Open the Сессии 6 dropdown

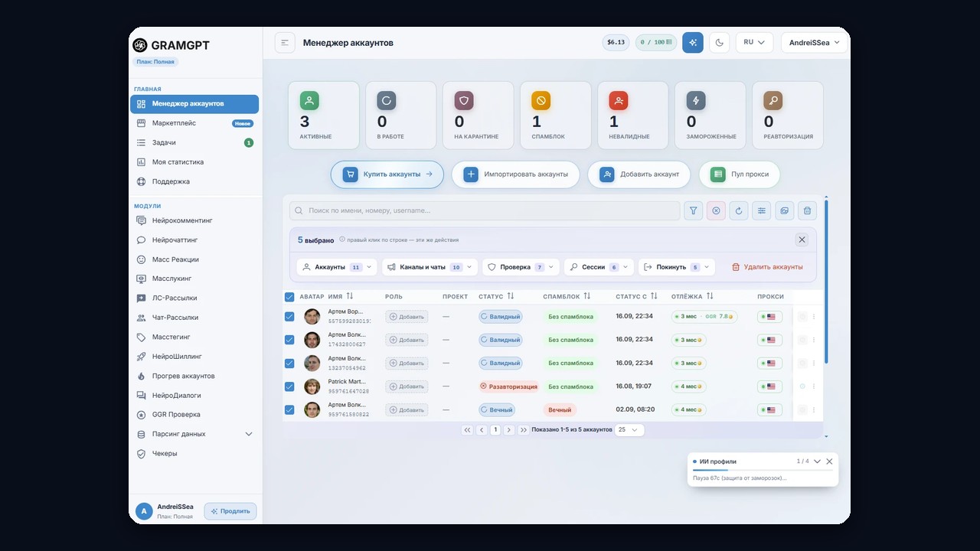(599, 267)
